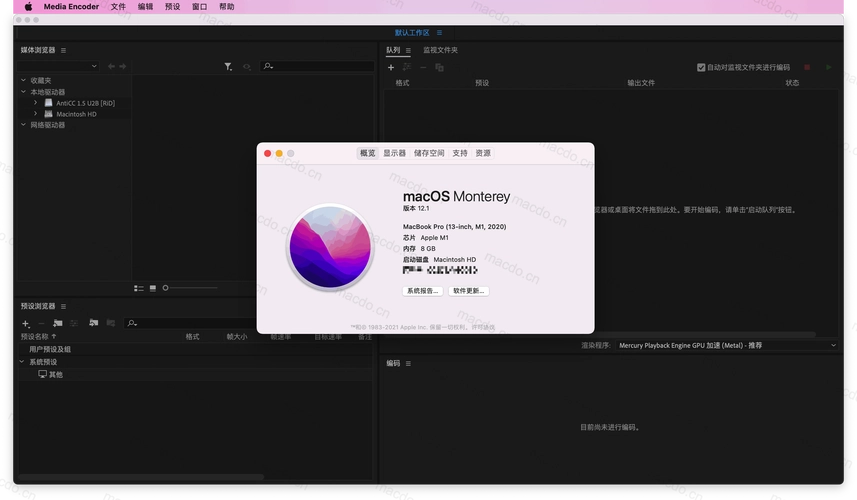The image size is (857, 500).
Task: Click the import presets icon
Action: [93, 323]
